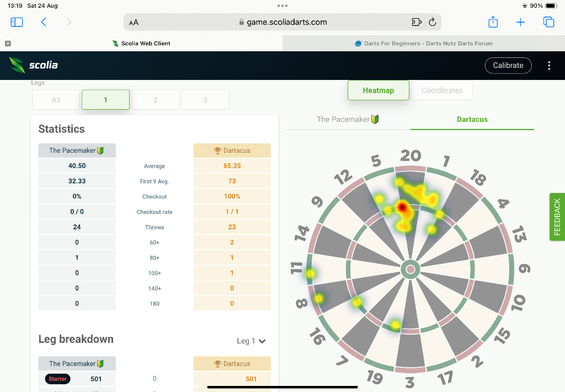
Task: Toggle the Safari sidebar
Action: click(17, 22)
